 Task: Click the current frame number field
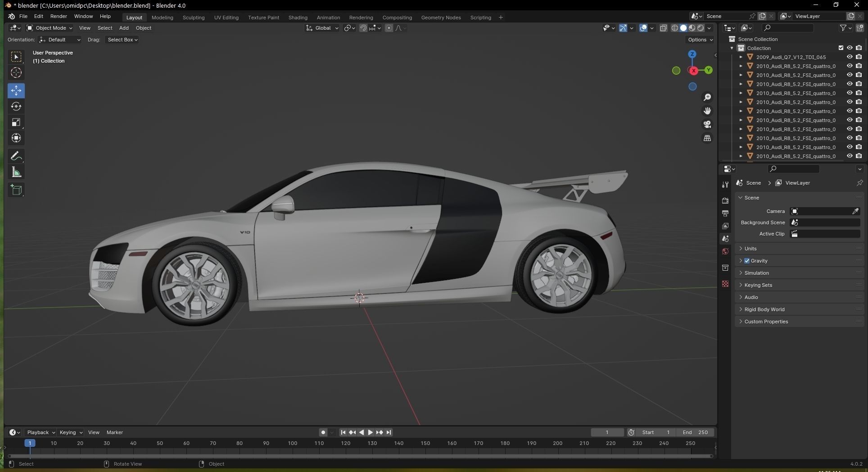[607, 432]
